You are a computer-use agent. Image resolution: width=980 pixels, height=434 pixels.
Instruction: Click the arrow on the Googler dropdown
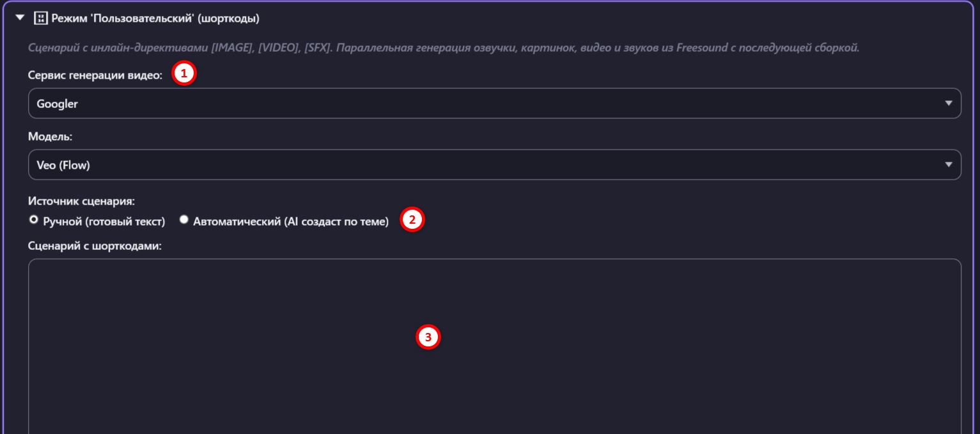coord(948,104)
